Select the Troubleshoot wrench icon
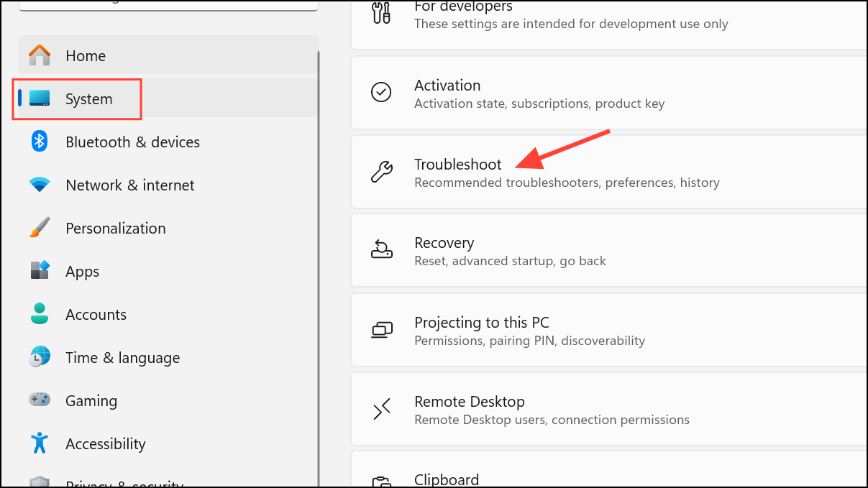The image size is (868, 488). [x=382, y=172]
